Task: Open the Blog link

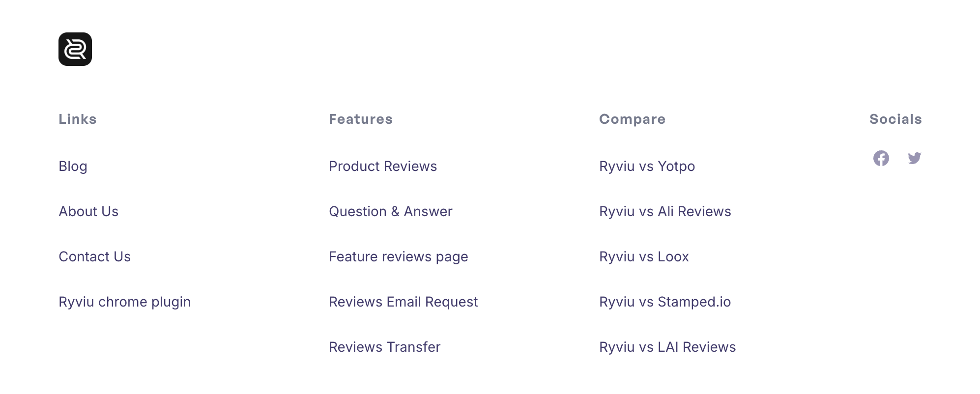Action: [73, 167]
